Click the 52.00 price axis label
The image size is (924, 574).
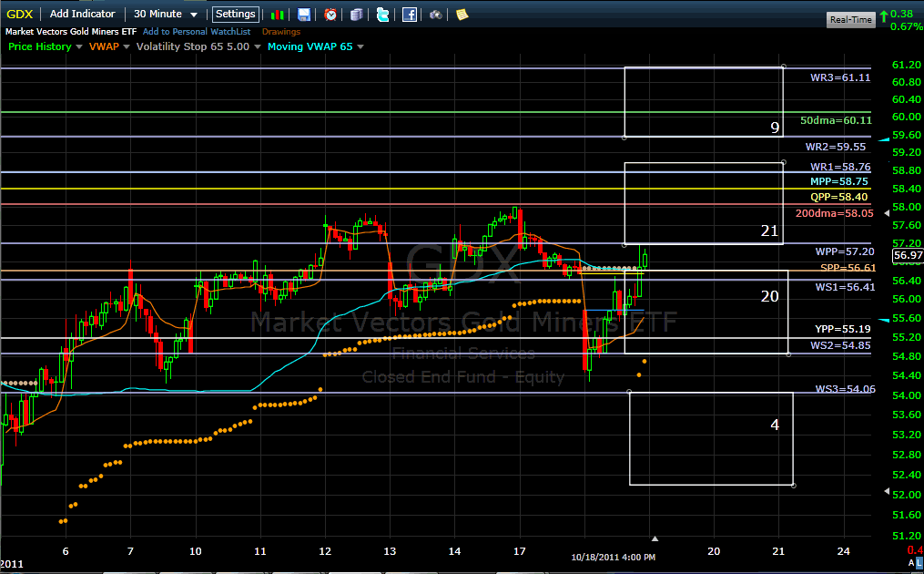coord(907,495)
